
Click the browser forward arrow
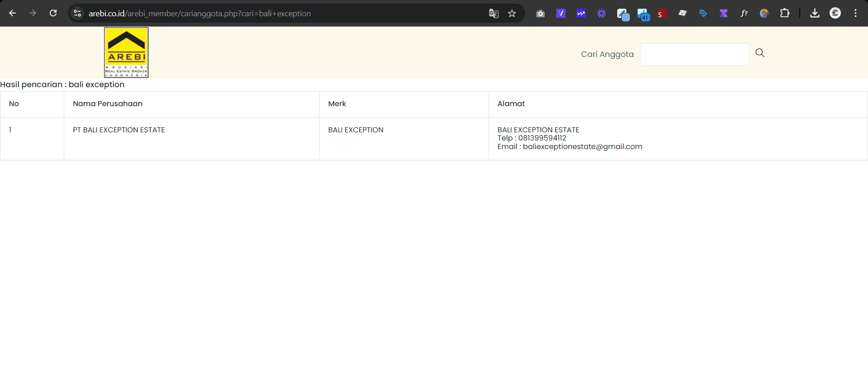[33, 13]
